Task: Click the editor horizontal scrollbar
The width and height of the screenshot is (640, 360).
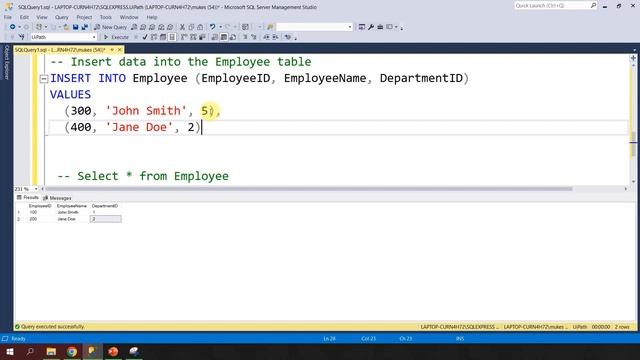Action: tap(309, 189)
